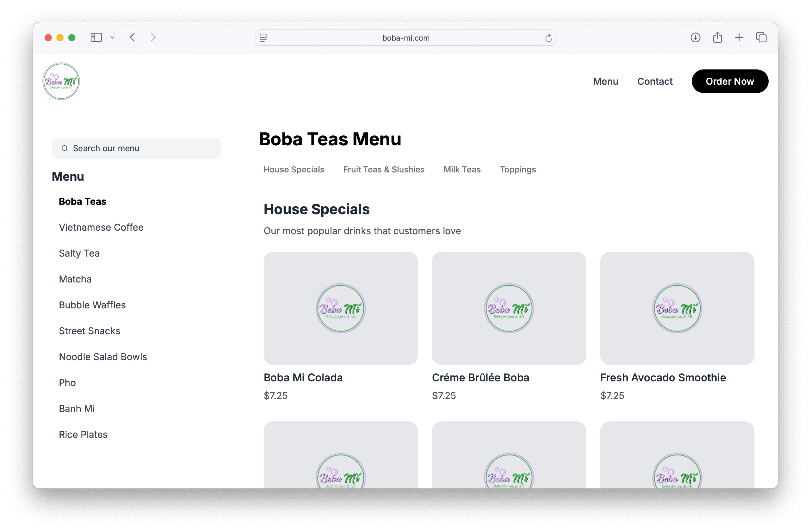Click 'Our most popular drinks that customers love'
The width and height of the screenshot is (811, 532).
click(x=362, y=231)
